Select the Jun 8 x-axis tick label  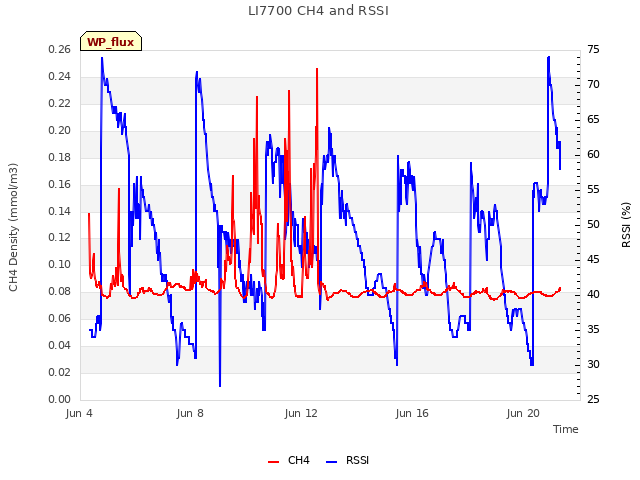click(x=190, y=413)
